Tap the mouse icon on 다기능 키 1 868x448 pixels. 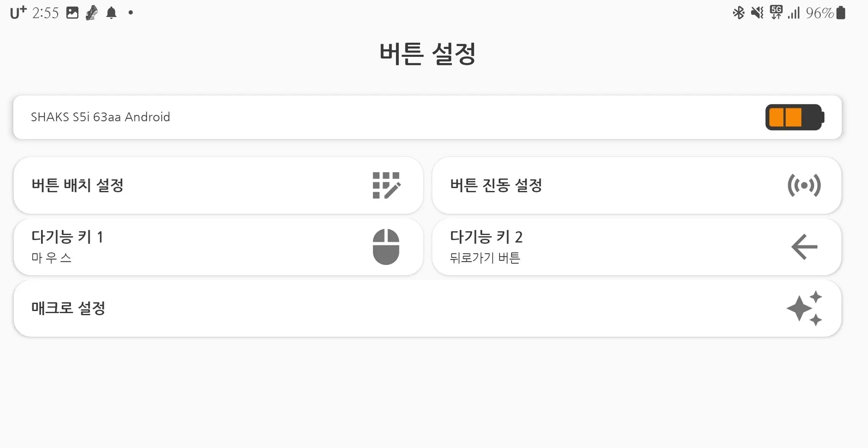[386, 247]
